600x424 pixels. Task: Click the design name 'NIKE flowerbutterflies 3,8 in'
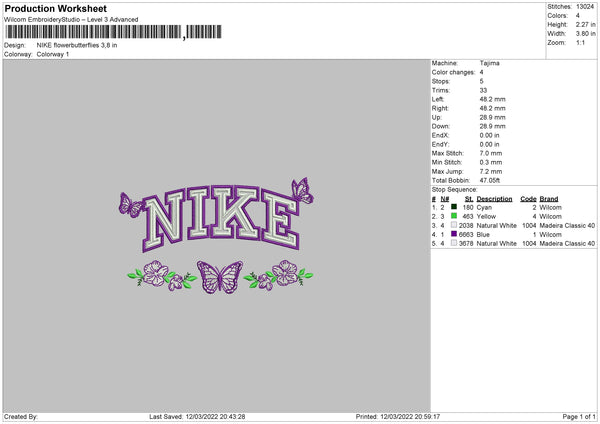(x=77, y=45)
